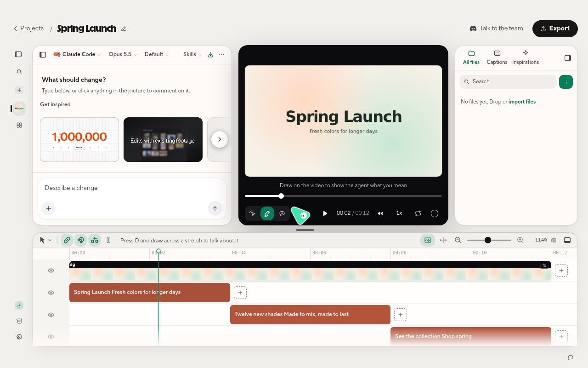Screen dimensions: 588x368
Task: Select the draw pencil tool in the video player
Action: pos(267,213)
